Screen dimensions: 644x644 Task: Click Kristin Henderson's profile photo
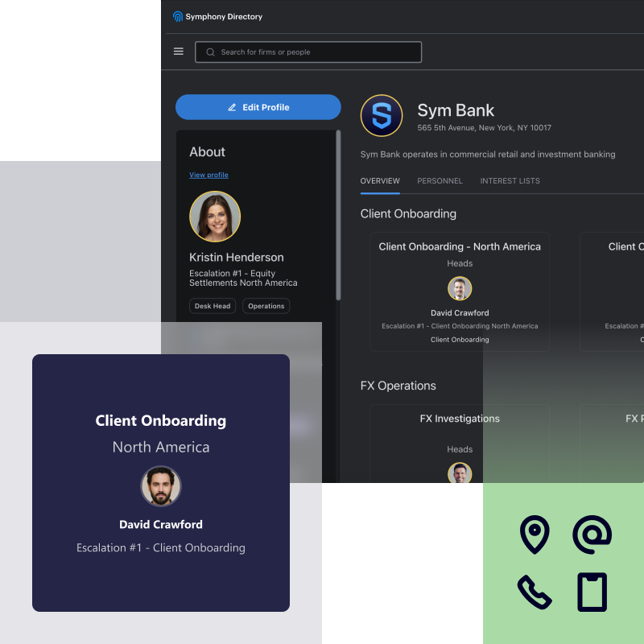click(215, 217)
